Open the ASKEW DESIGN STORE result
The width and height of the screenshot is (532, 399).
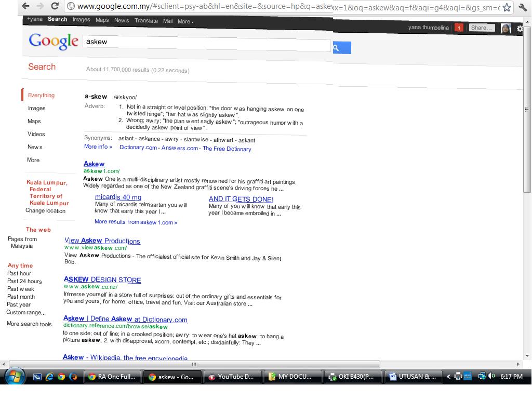[x=102, y=280]
